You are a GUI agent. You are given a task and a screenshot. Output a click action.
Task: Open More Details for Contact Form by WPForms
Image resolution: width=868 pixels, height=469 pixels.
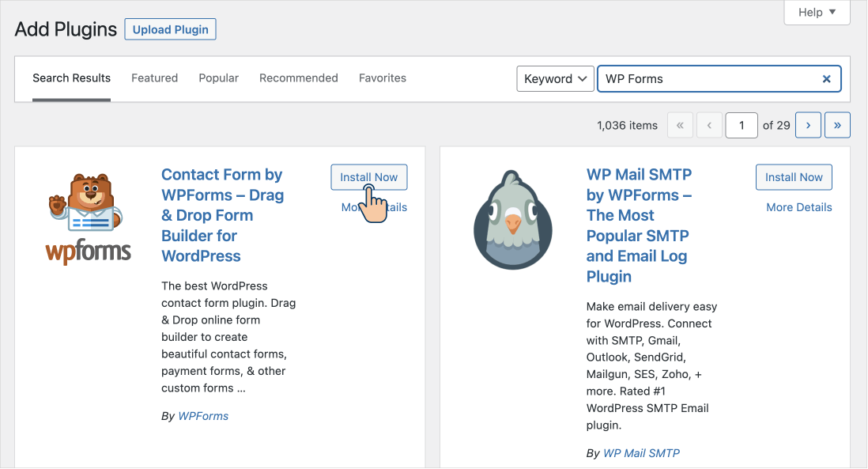pyautogui.click(x=374, y=207)
